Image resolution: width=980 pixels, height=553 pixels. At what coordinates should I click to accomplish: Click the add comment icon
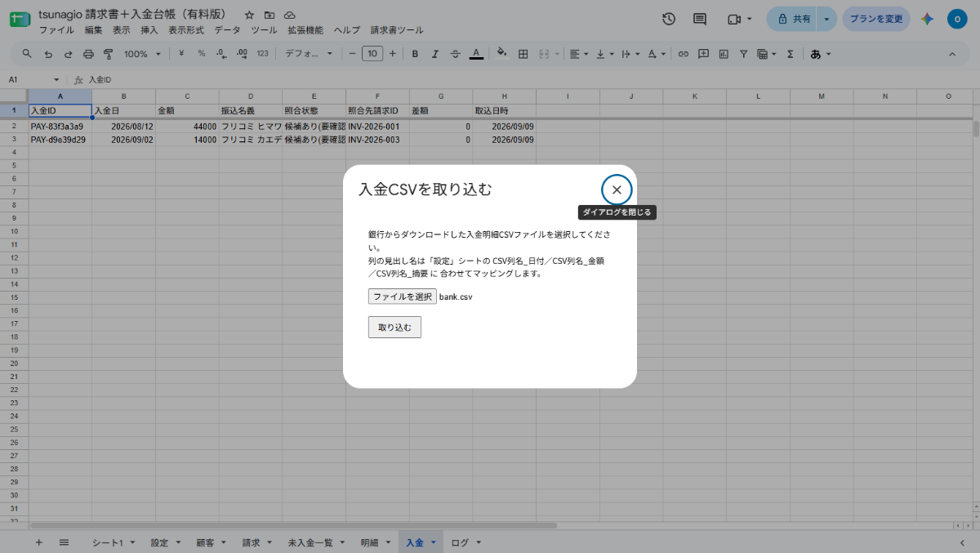[704, 54]
